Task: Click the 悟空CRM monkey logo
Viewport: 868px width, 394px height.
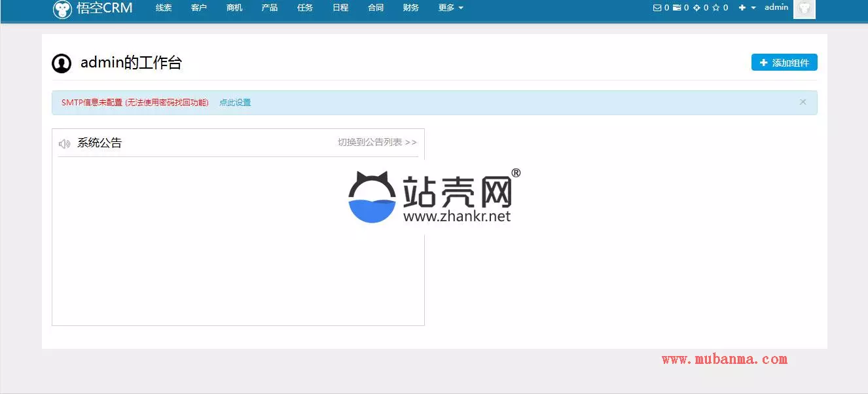Action: pos(62,9)
